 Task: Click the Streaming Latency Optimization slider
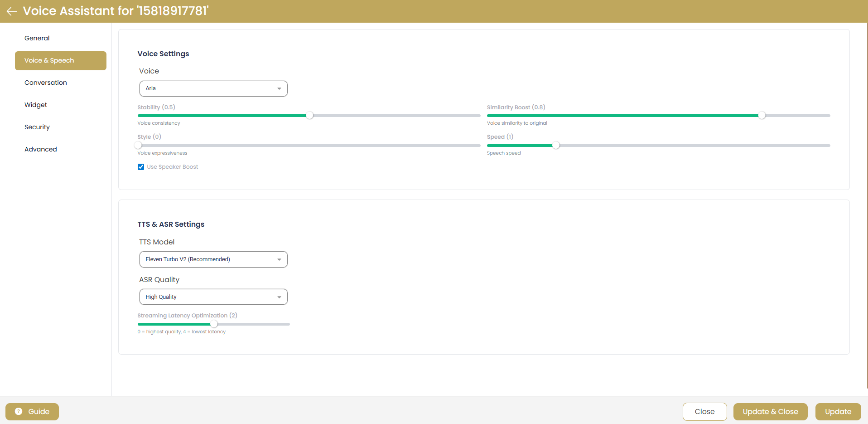click(214, 324)
